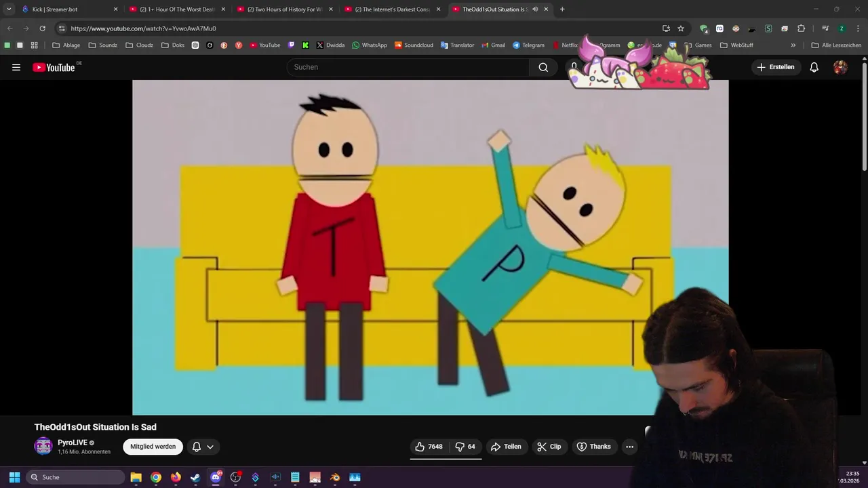Click the Teilen share button
This screenshot has width=868, height=488.
pyautogui.click(x=506, y=447)
